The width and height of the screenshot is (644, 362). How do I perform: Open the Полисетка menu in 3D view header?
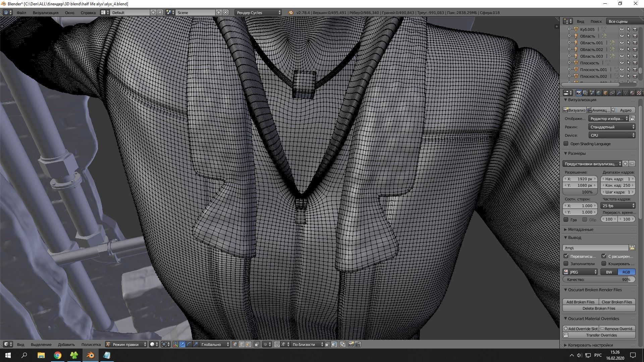(x=91, y=344)
